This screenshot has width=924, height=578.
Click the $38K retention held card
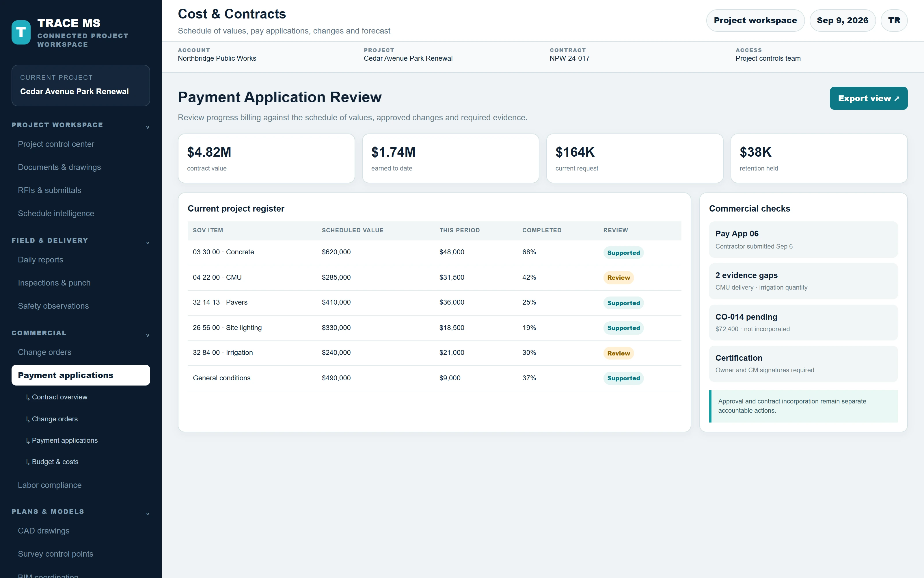pyautogui.click(x=819, y=158)
